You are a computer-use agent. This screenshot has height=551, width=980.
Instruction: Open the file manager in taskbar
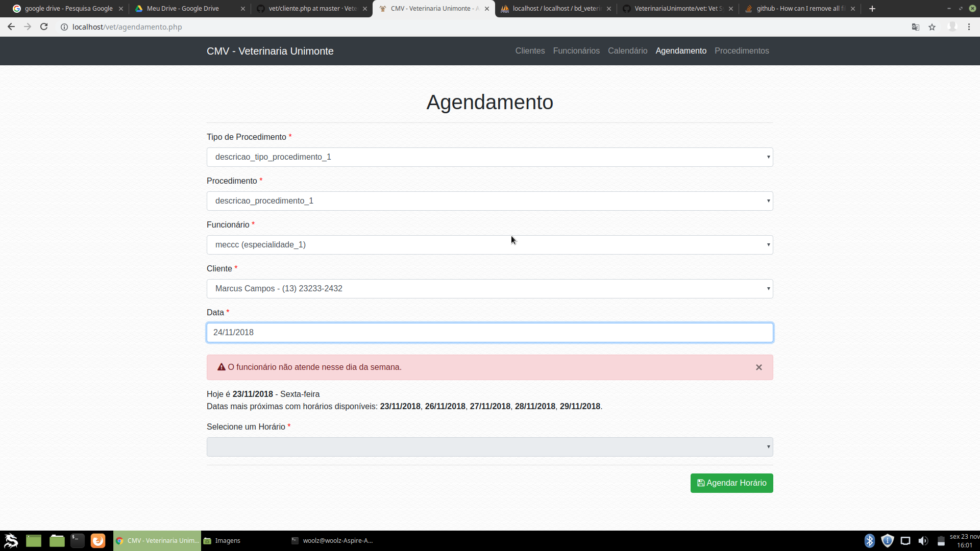57,541
